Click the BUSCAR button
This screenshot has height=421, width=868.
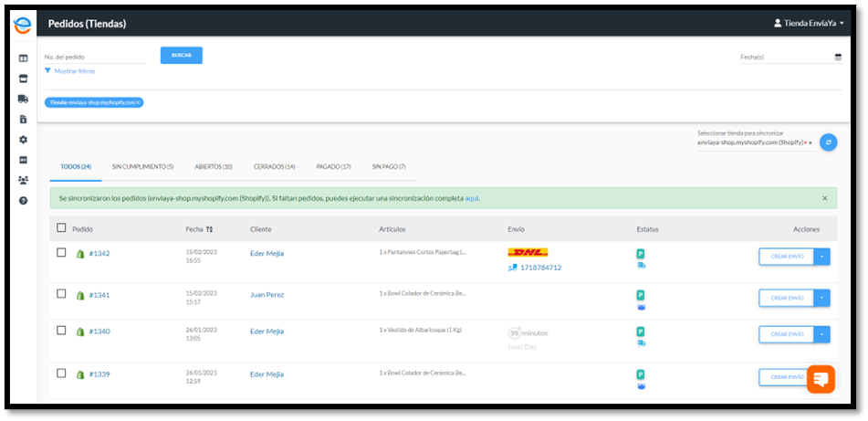pos(182,56)
